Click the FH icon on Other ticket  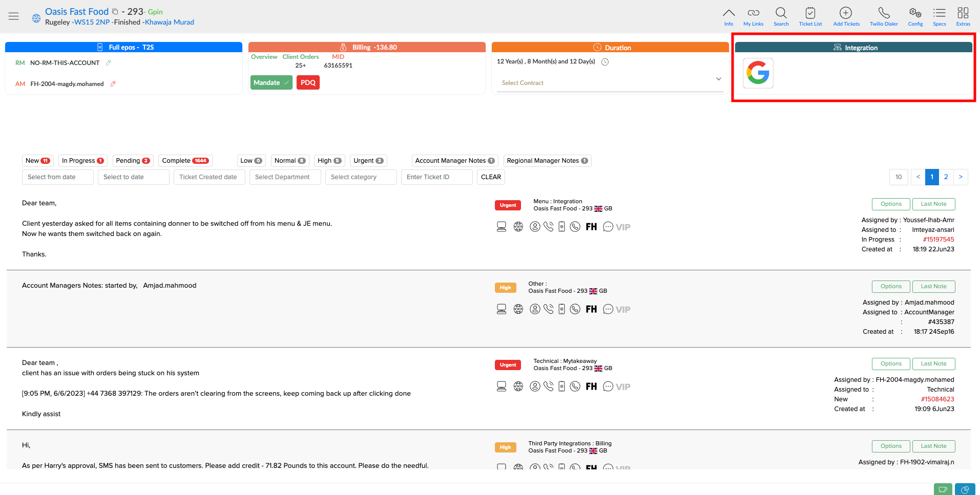coord(591,309)
